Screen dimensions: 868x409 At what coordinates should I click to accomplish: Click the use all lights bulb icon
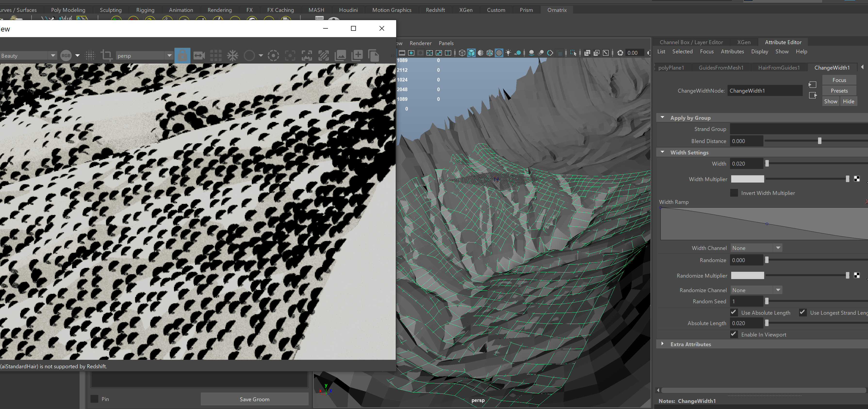click(x=508, y=53)
